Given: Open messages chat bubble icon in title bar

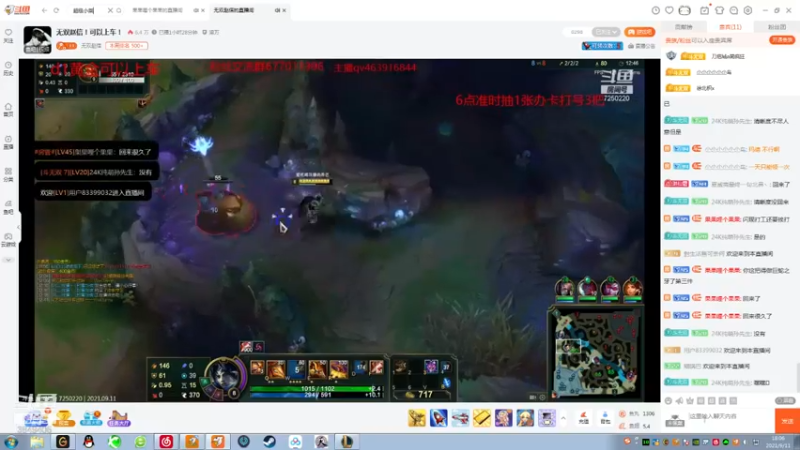Looking at the screenshot, I should coord(734,10).
